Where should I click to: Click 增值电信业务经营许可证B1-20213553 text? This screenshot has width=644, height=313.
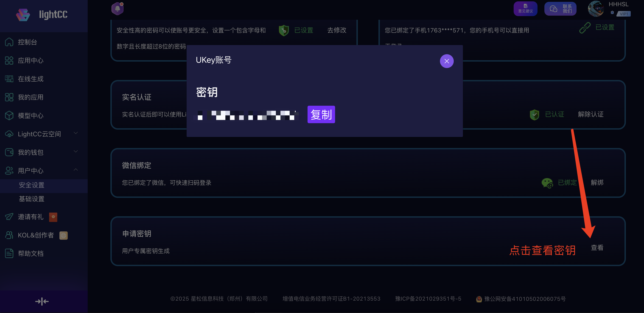point(331,299)
